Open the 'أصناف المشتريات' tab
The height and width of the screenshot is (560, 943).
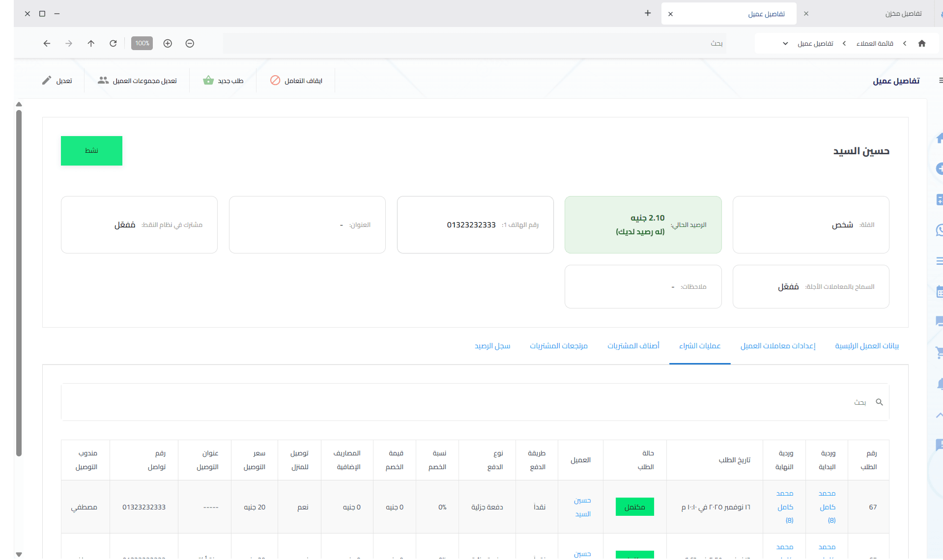(633, 346)
